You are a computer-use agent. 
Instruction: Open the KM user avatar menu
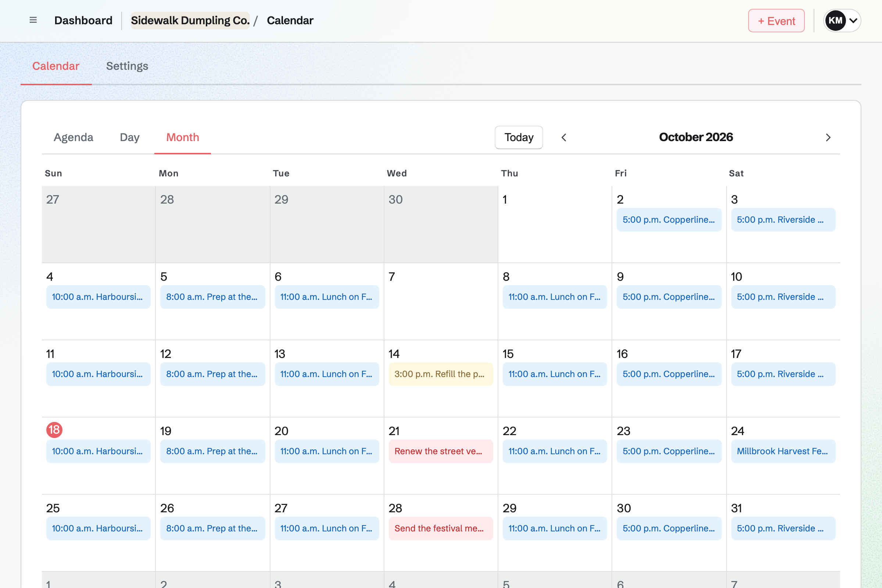(x=842, y=21)
